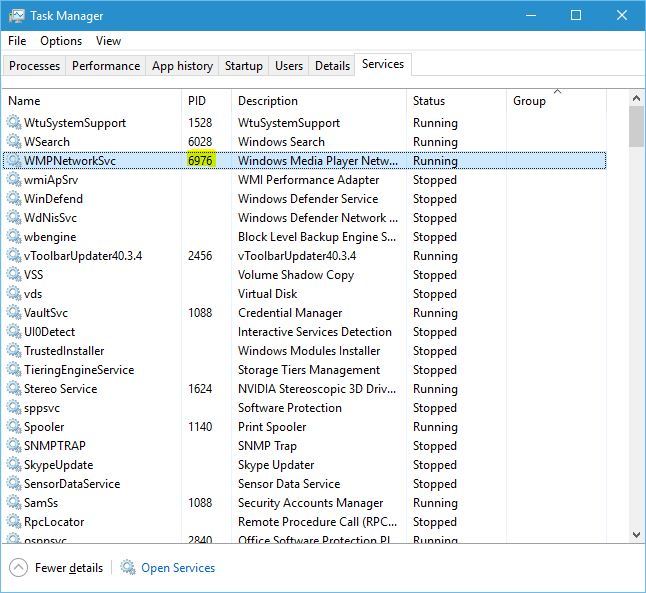Click the SamSs service icon
Image resolution: width=646 pixels, height=593 pixels.
coord(14,502)
